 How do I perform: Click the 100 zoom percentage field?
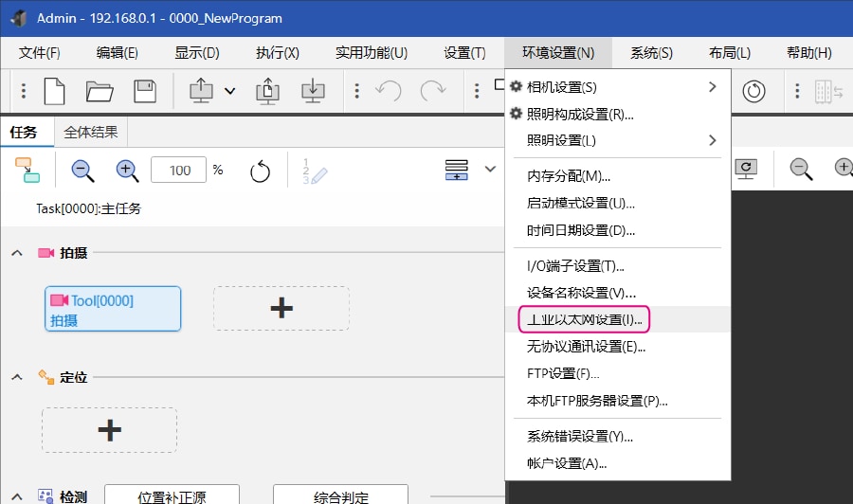point(179,171)
